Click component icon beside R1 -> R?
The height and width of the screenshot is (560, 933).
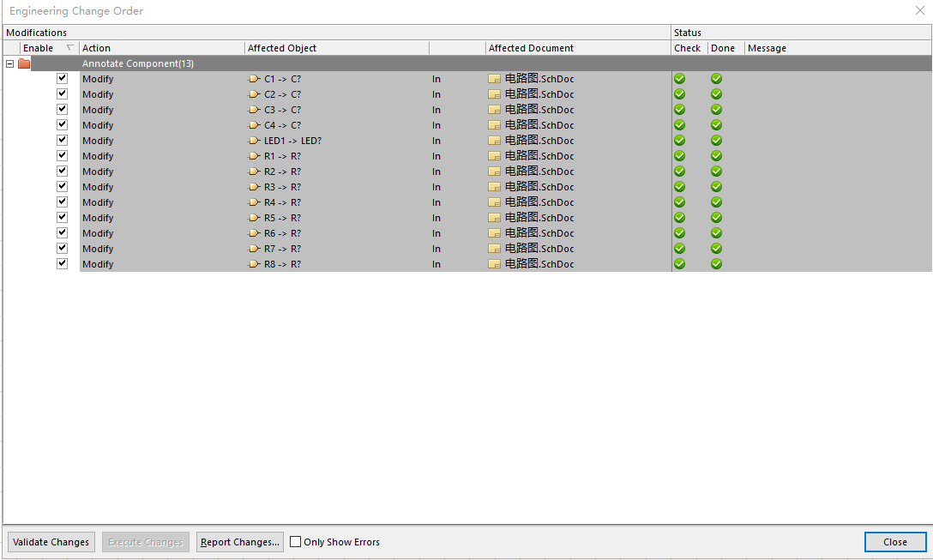pyautogui.click(x=254, y=156)
